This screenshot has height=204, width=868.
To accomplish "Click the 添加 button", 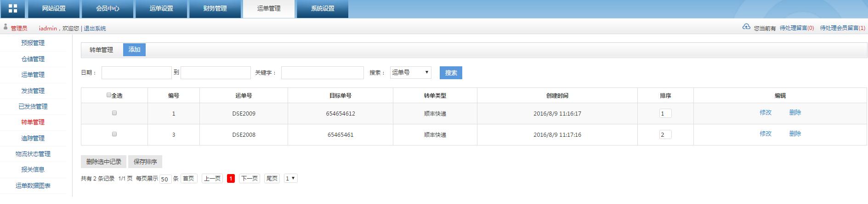I will (134, 50).
